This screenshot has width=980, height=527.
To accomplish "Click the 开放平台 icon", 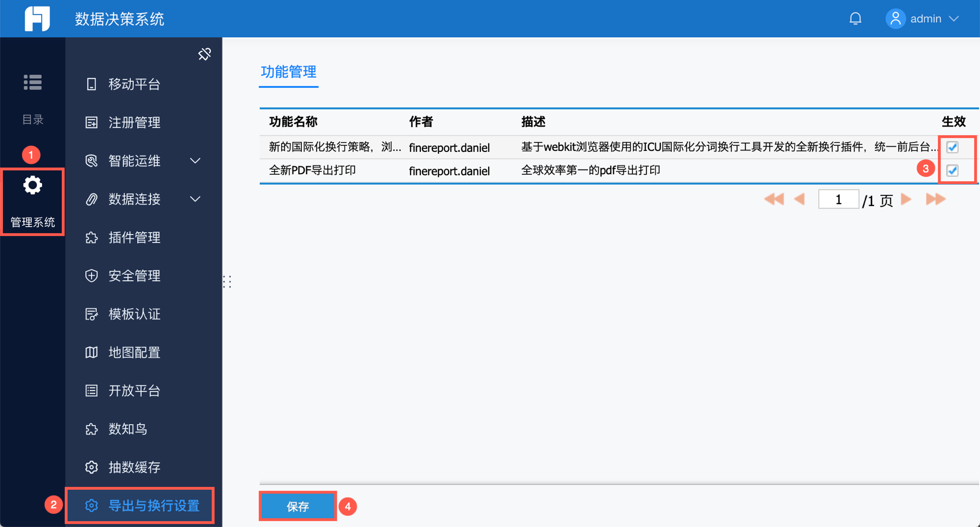I will pos(92,390).
